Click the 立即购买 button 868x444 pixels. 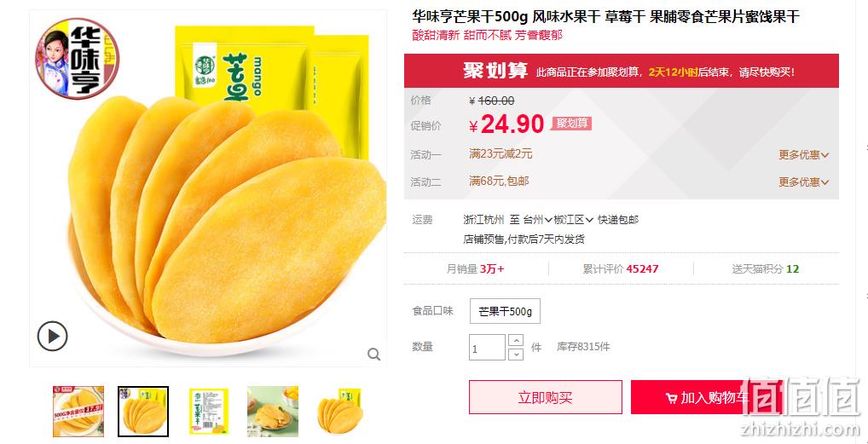pyautogui.click(x=545, y=397)
